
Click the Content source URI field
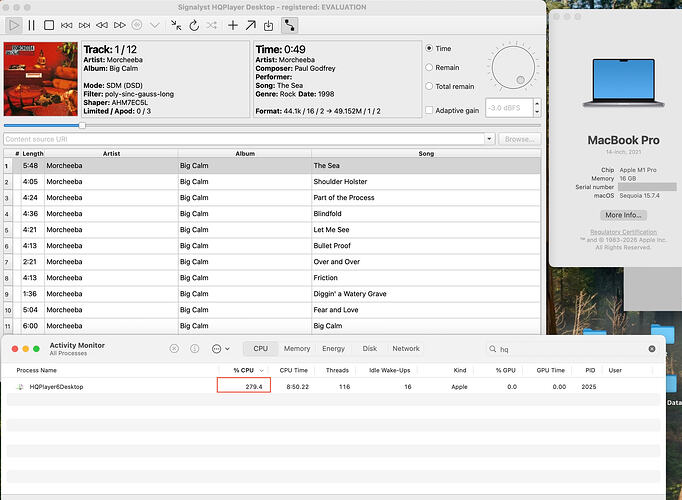pos(244,139)
